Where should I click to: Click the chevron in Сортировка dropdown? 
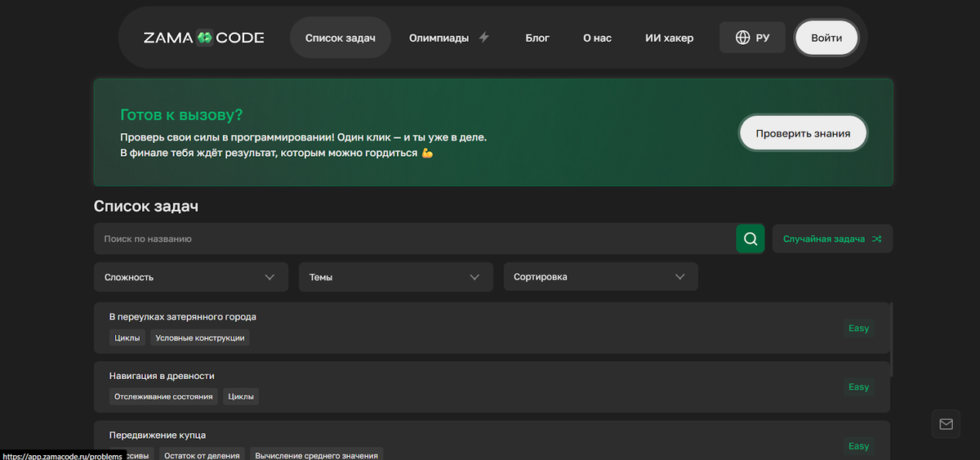(x=680, y=277)
